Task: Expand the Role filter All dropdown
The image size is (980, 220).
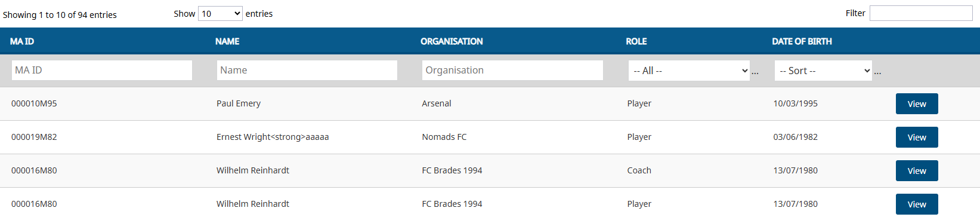Action: (690, 71)
